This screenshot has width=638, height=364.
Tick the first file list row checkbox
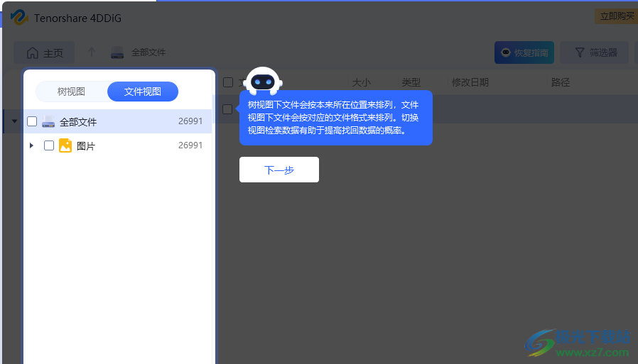(x=227, y=109)
